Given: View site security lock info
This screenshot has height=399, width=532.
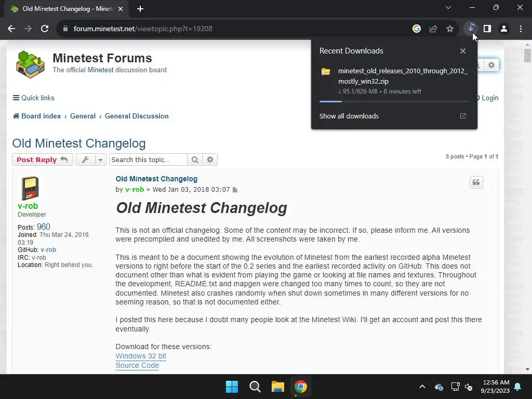Looking at the screenshot, I should click(x=65, y=29).
